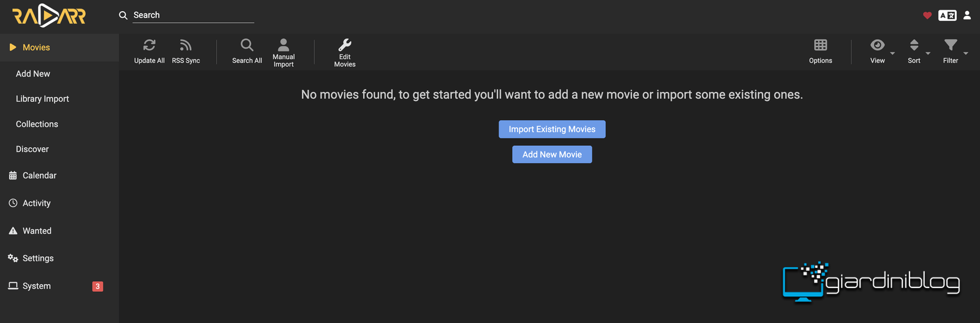Click the translate language icon

click(948, 15)
